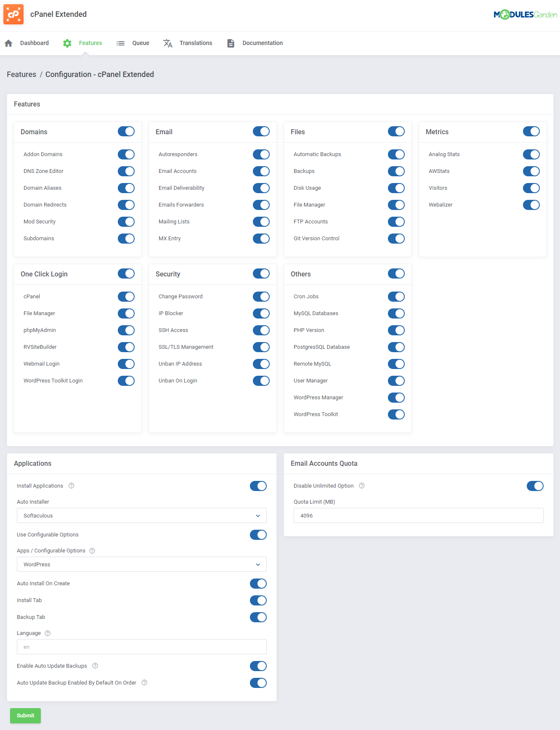
Task: Disable Automatic Backups
Action: 396,154
